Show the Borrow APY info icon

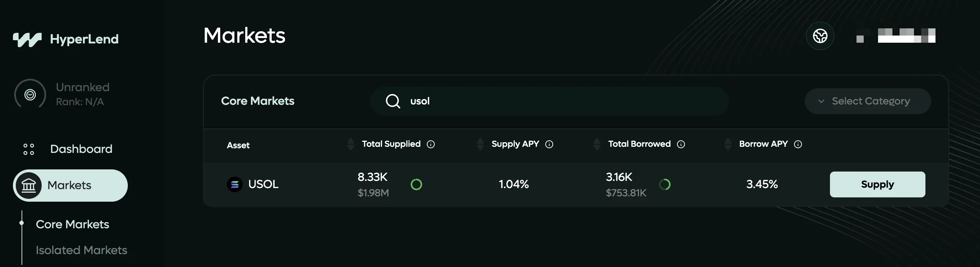coord(798,144)
